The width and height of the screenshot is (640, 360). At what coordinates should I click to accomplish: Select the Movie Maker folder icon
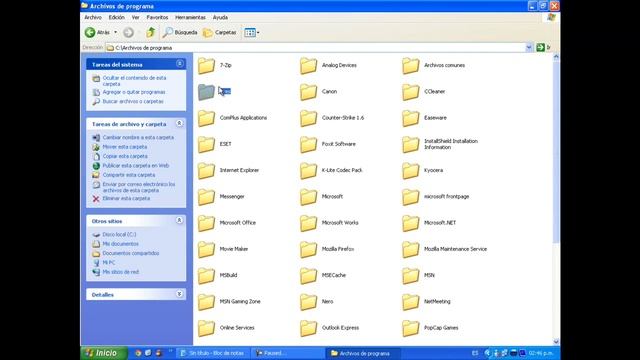pyautogui.click(x=206, y=249)
